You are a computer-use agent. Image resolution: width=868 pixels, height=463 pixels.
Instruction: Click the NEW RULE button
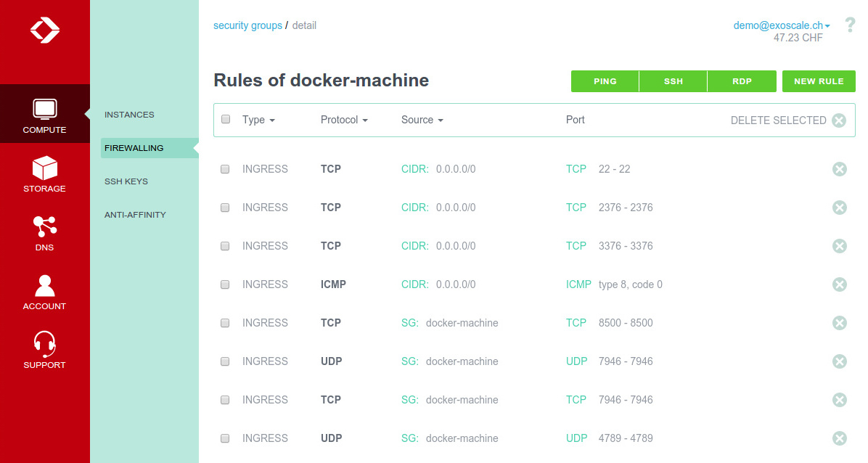click(x=819, y=81)
